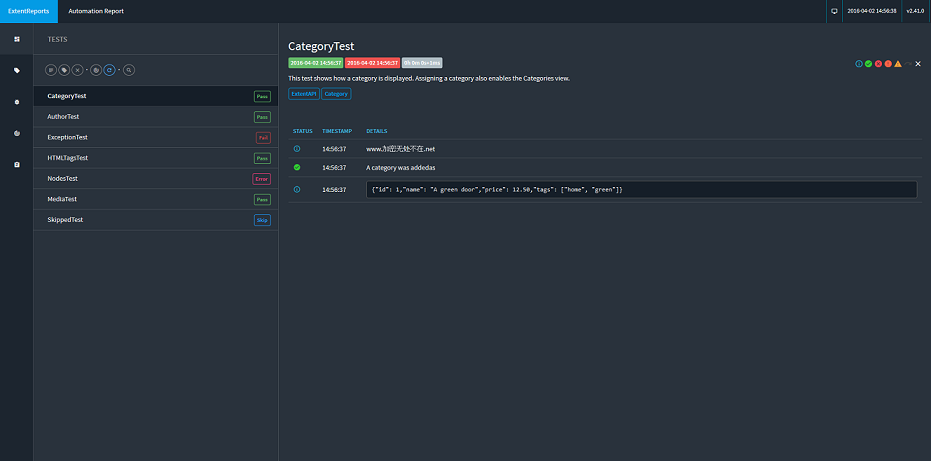Viewport: 931px width, 461px height.
Task: Open the dashboard view in sidebar
Action: tap(16, 39)
